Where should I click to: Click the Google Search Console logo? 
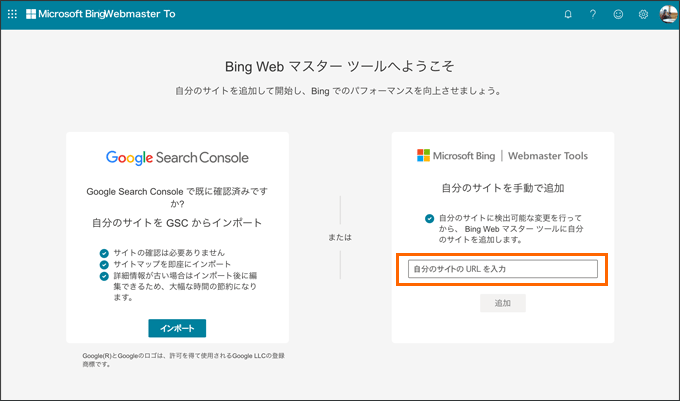(177, 157)
